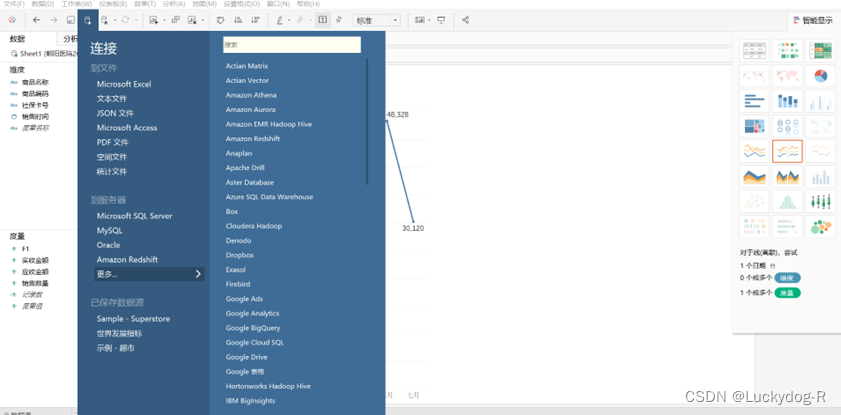The width and height of the screenshot is (841, 415).
Task: Select the discrete area chart type
Action: click(x=787, y=176)
